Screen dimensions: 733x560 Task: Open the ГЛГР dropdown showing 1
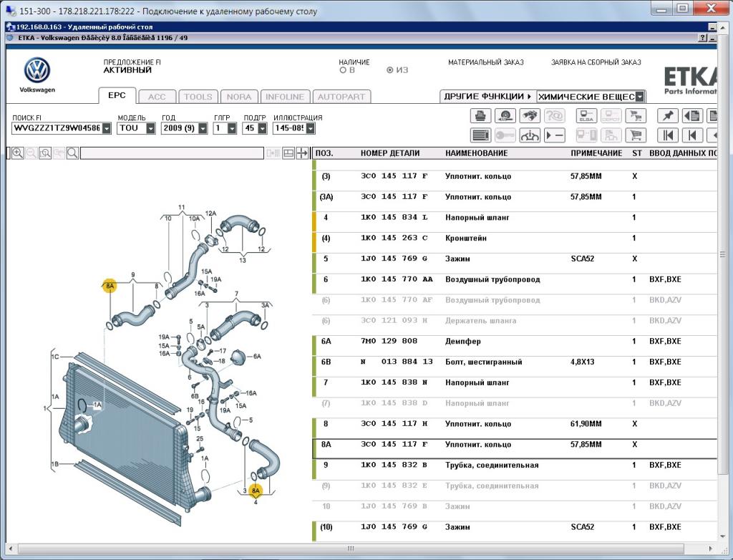point(232,128)
